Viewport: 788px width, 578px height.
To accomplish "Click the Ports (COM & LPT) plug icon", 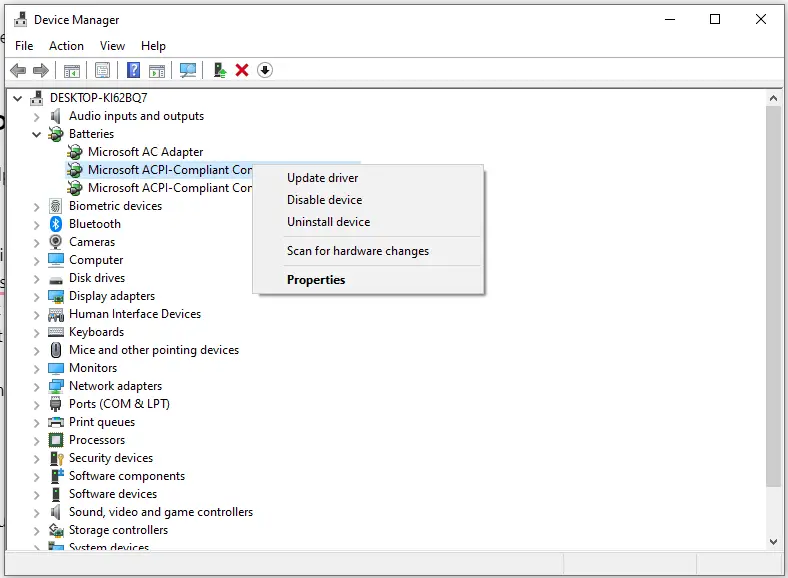I will coord(56,404).
